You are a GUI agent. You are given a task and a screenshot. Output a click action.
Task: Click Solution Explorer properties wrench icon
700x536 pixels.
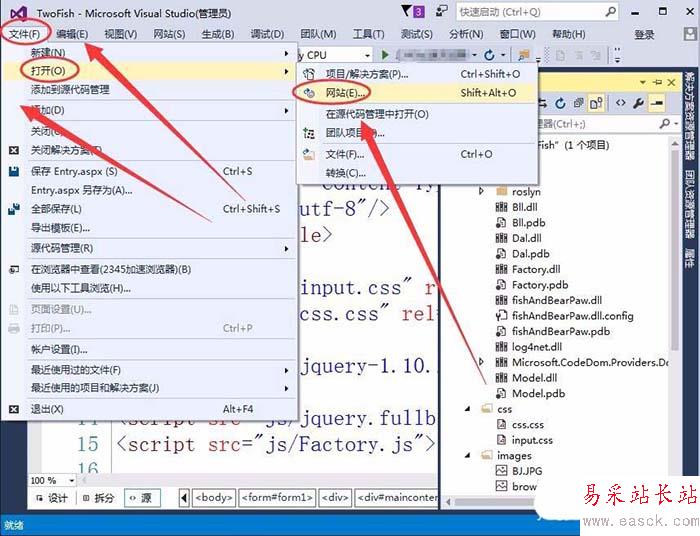pyautogui.click(x=638, y=104)
